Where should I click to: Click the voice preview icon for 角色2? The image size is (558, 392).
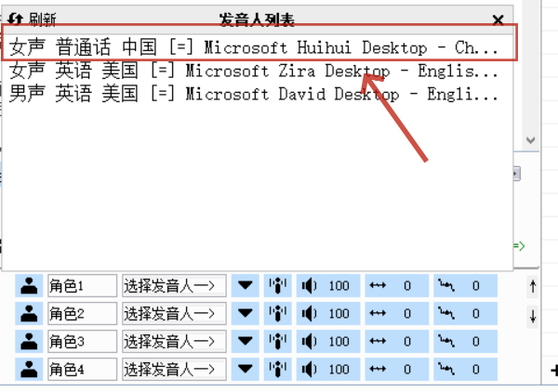click(x=278, y=313)
